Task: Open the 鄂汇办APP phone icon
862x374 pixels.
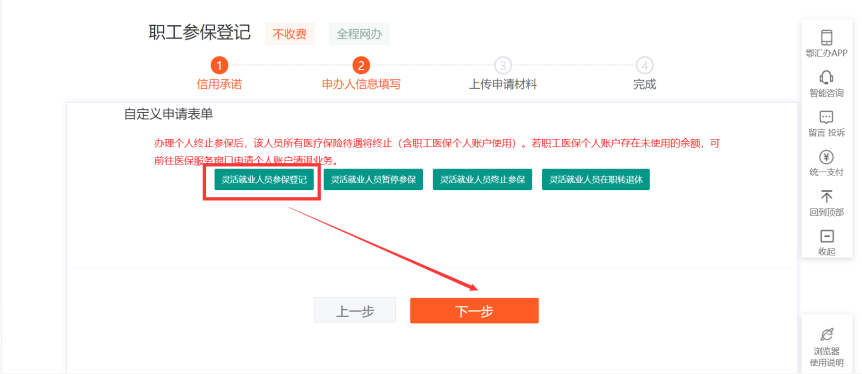Action: point(826,37)
